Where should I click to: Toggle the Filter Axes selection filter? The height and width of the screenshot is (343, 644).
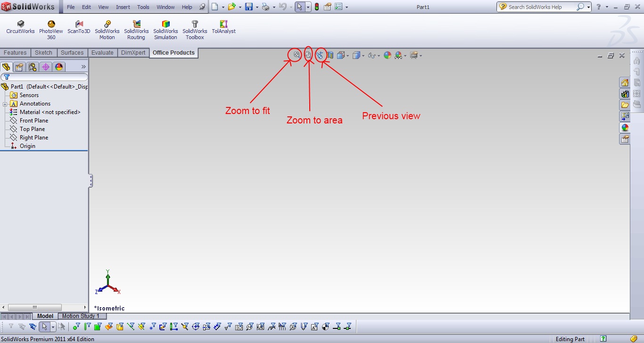131,327
